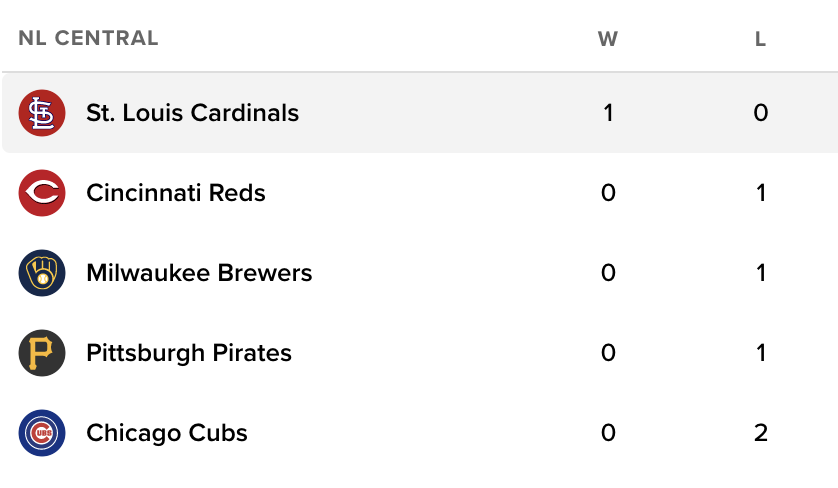
Task: Click the Pittsburgh Pirates logo
Action: tap(42, 353)
